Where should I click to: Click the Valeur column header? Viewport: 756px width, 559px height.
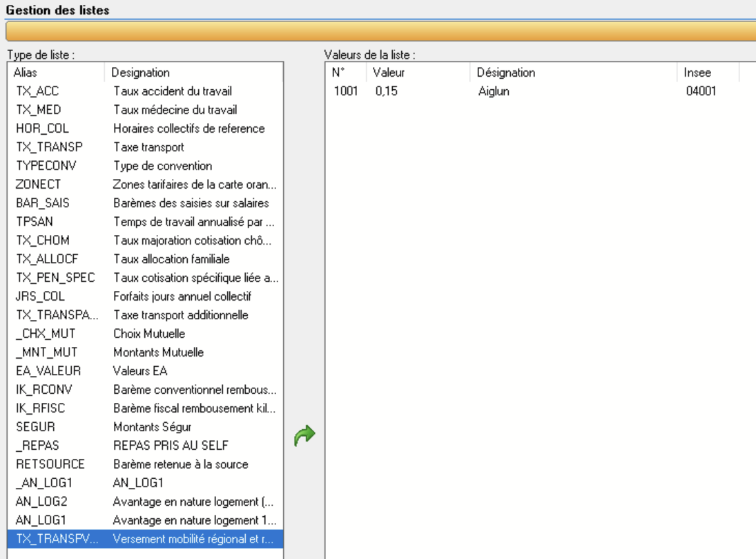click(x=418, y=73)
